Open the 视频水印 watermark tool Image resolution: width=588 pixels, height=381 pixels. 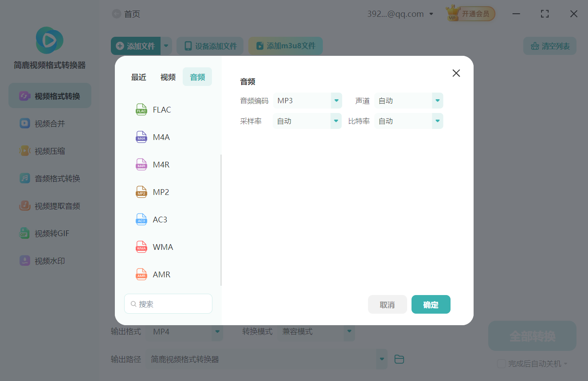pyautogui.click(x=49, y=260)
